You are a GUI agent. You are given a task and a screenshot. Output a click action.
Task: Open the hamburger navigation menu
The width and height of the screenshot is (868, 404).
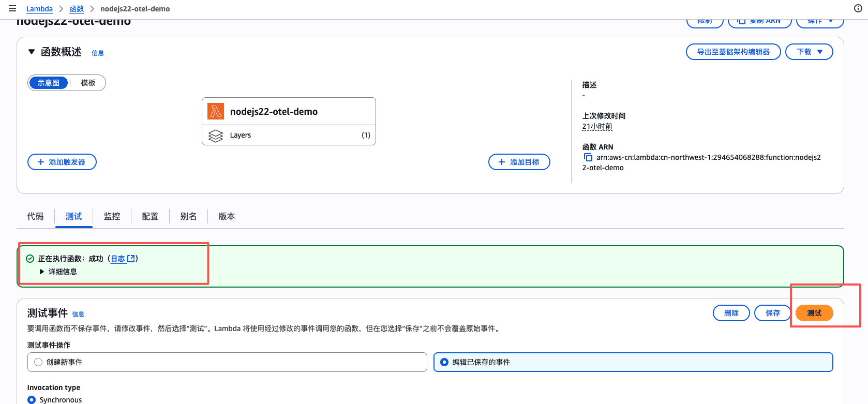coord(12,8)
